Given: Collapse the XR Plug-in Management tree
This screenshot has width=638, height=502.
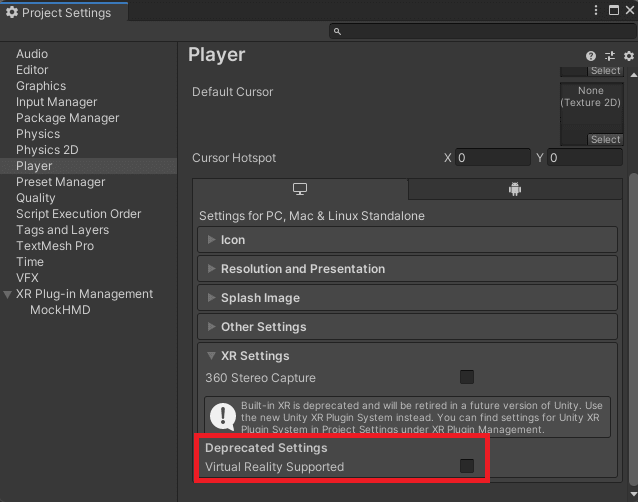Looking at the screenshot, I should [7, 294].
